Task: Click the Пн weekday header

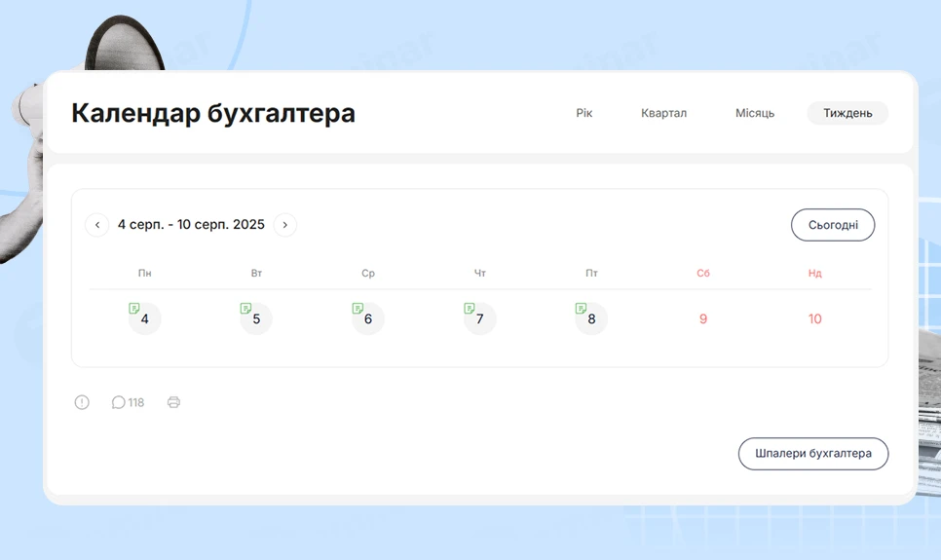Action: (144, 273)
